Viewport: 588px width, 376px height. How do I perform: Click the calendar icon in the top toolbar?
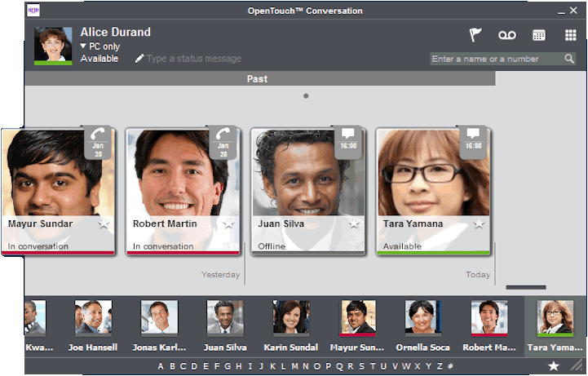(539, 35)
